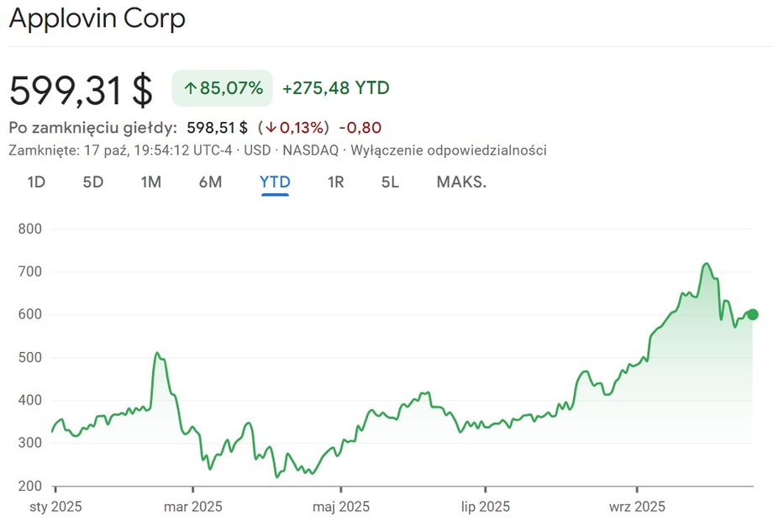Click the wrz 2025 axis label

point(637,507)
